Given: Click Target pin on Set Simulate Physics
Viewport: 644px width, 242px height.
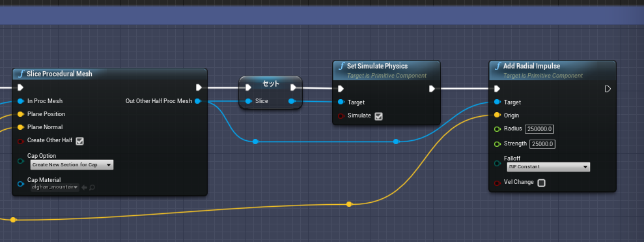Looking at the screenshot, I should (x=341, y=102).
